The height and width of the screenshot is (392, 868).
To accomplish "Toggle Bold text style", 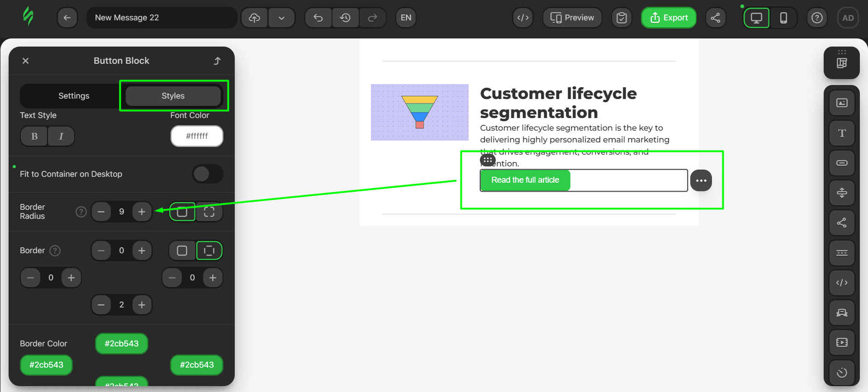I will point(34,136).
